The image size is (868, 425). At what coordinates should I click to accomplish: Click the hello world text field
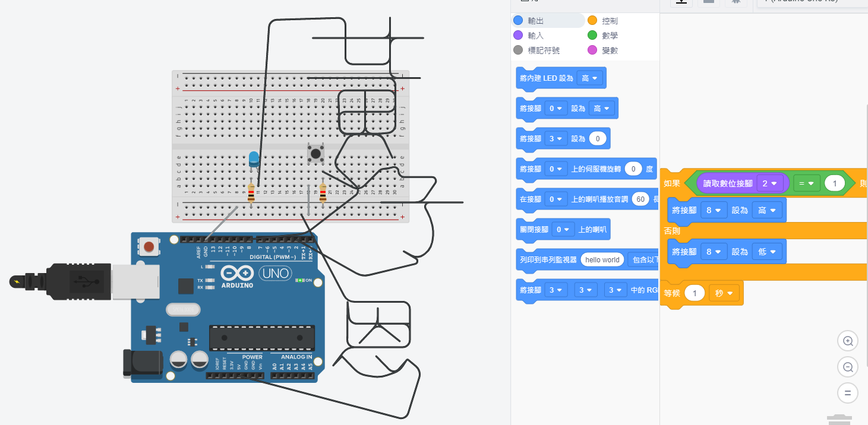pyautogui.click(x=602, y=260)
